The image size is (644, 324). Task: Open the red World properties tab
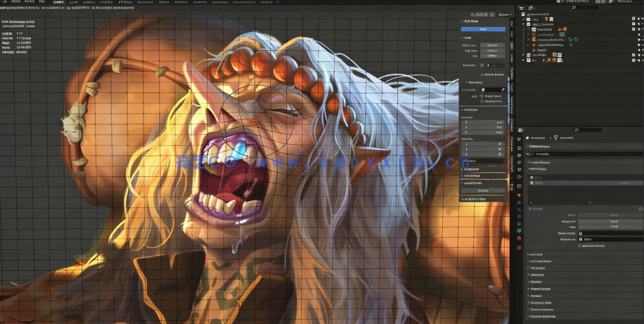(519, 177)
